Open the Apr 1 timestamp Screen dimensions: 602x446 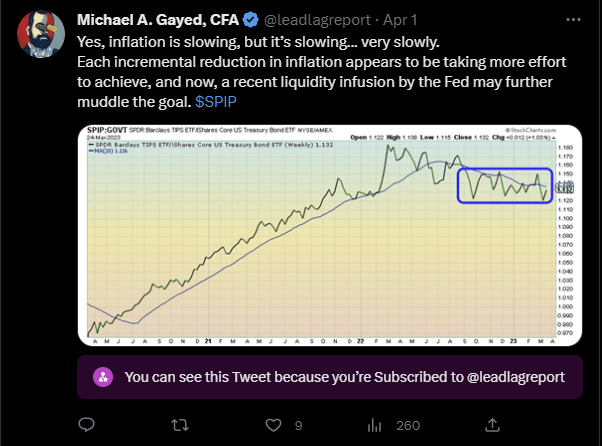click(400, 20)
